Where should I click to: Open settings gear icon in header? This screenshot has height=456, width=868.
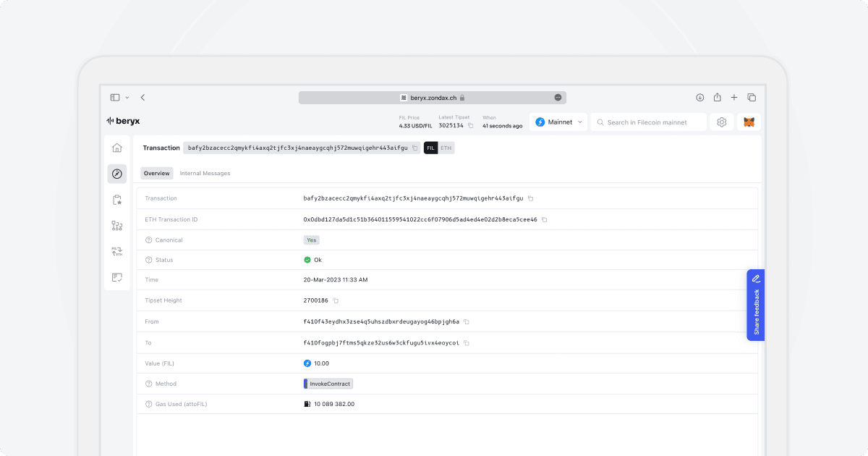[721, 122]
